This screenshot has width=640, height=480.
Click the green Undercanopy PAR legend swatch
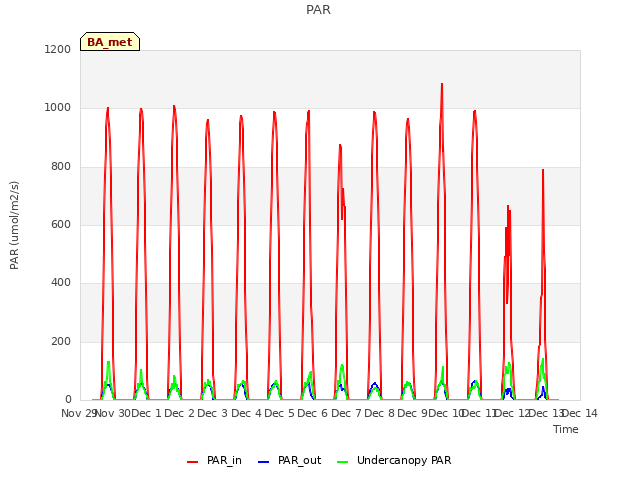[343, 462]
